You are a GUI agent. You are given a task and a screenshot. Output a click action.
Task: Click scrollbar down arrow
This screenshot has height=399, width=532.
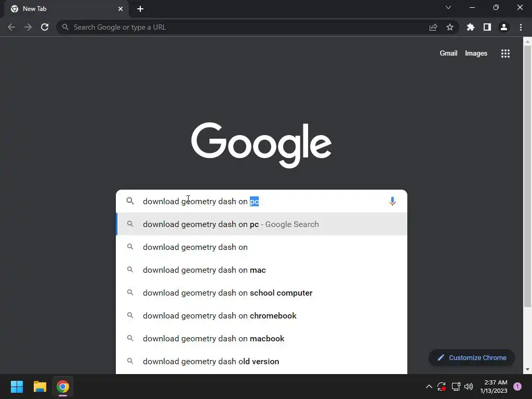point(527,369)
